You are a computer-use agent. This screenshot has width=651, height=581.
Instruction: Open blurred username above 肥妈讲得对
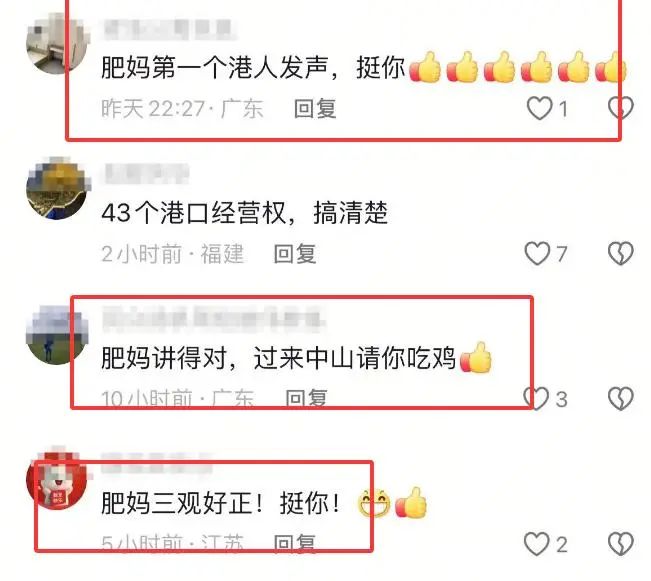click(x=213, y=319)
